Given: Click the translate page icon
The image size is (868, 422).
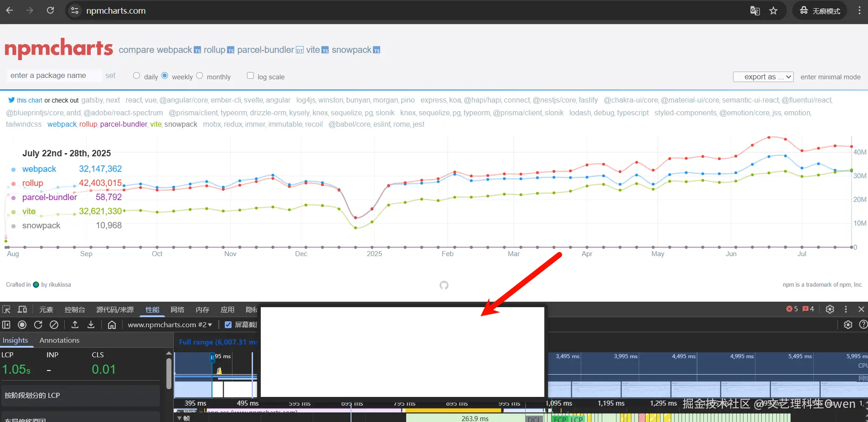Looking at the screenshot, I should (x=755, y=10).
